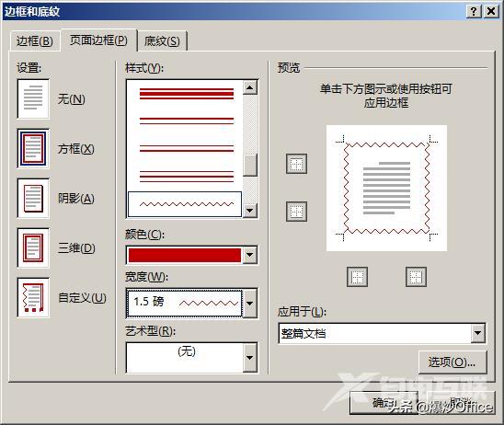Viewport: 504px width, 425px height.
Task: Toggle the top border button in preview
Action: (296, 164)
